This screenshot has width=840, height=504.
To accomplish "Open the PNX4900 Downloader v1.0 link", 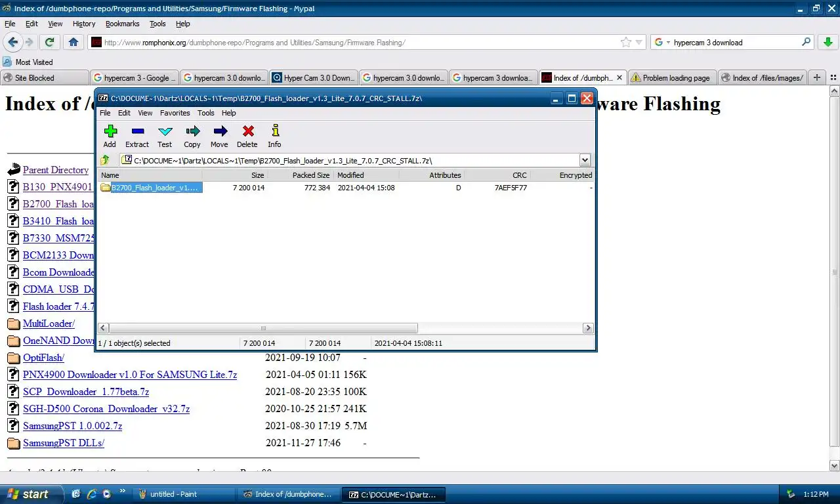I will pos(130,375).
